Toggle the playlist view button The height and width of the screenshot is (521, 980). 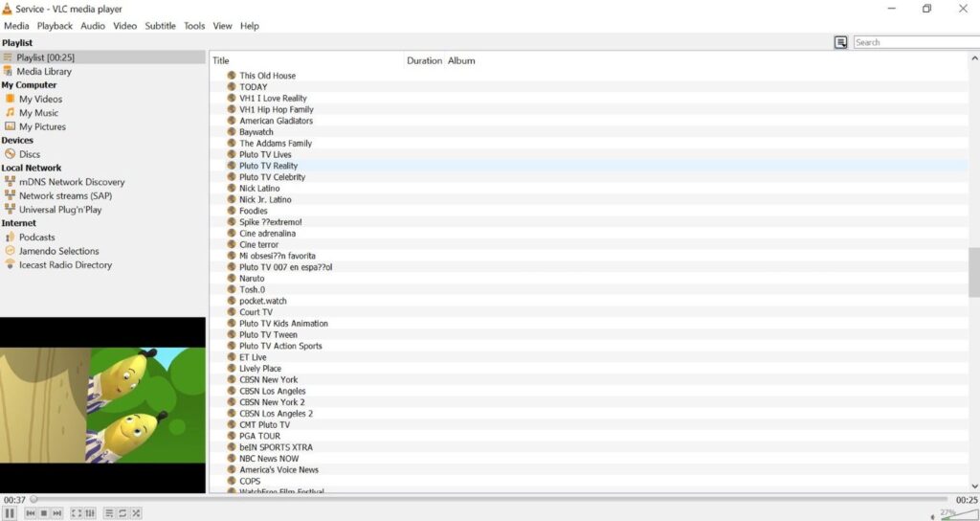click(109, 513)
